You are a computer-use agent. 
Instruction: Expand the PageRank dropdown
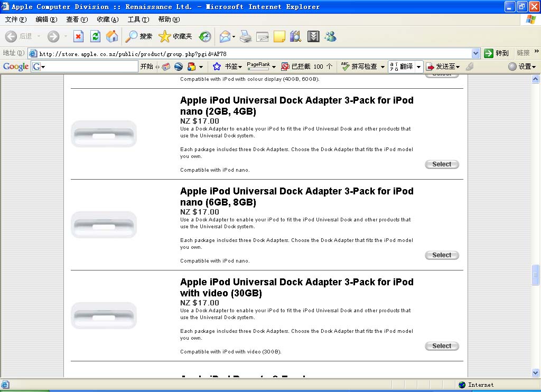274,67
